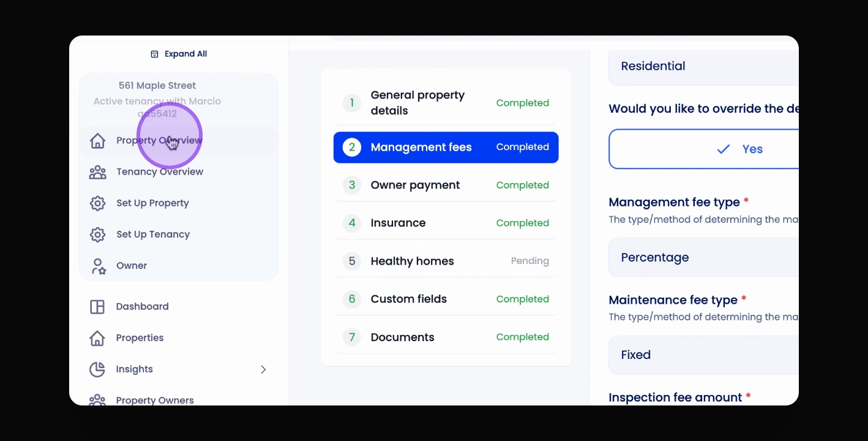Click the Insights pie chart icon
Viewport: 868px width, 441px height.
pyautogui.click(x=97, y=369)
